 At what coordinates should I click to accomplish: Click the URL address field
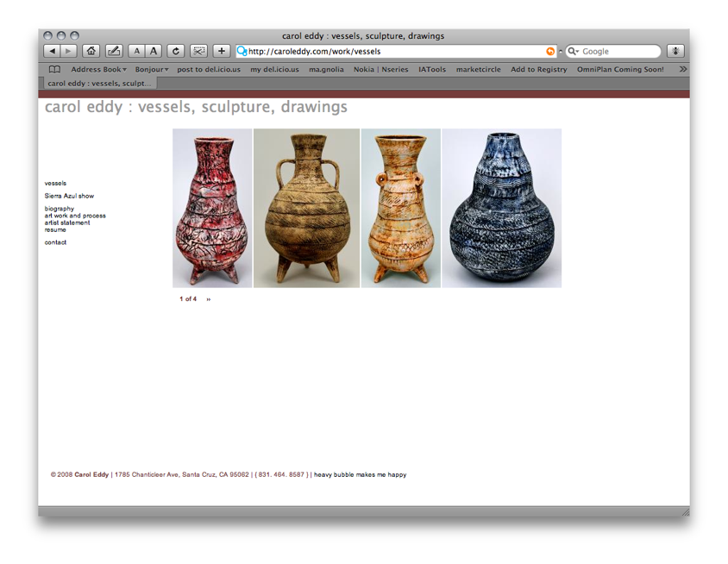[396, 52]
